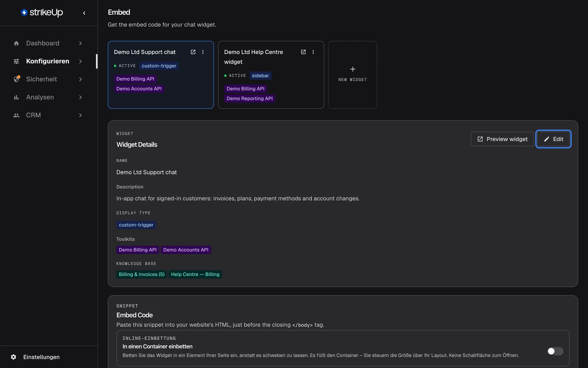
Task: Click the CRM people icon
Action: [x=16, y=115]
